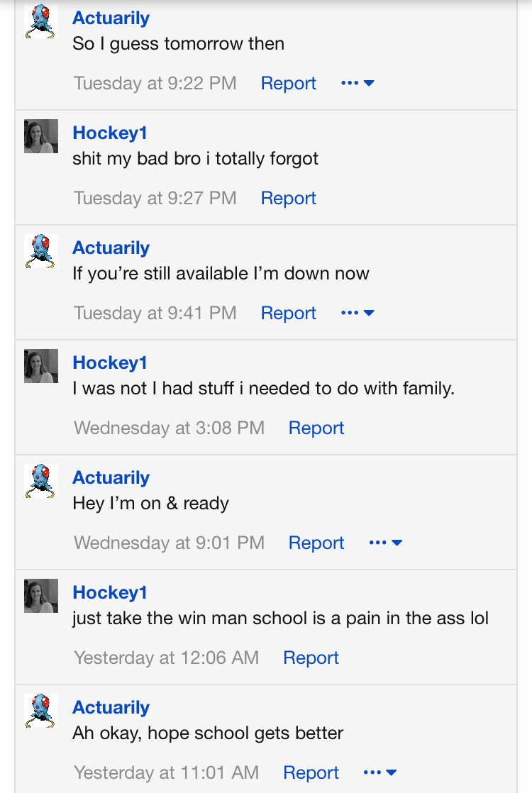Report the "So I guess tomorrow then" message
Viewport: 532px width, 793px height.
point(288,83)
